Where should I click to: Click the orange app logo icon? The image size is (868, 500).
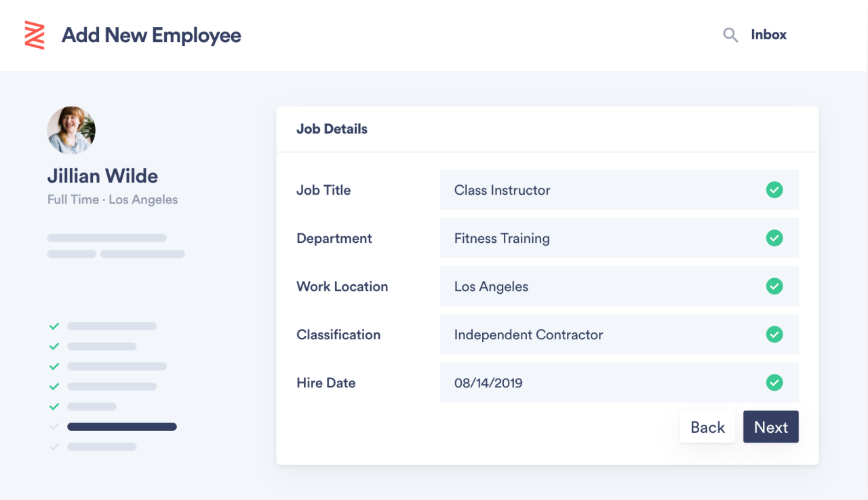tap(35, 35)
